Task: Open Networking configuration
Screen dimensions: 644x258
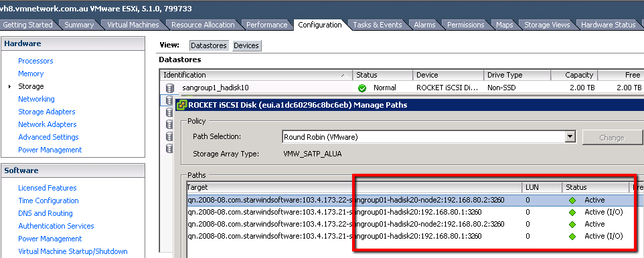Action: tap(36, 99)
